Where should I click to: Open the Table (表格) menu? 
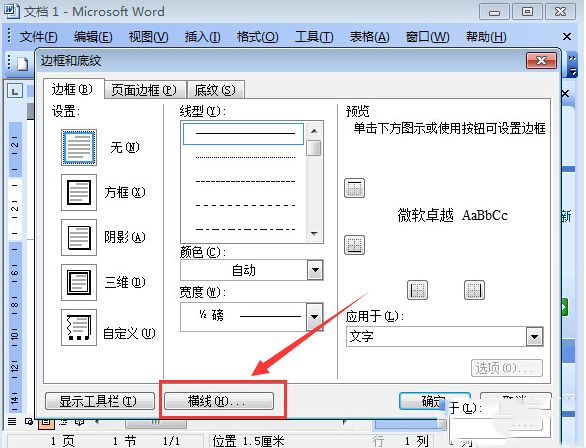click(369, 37)
